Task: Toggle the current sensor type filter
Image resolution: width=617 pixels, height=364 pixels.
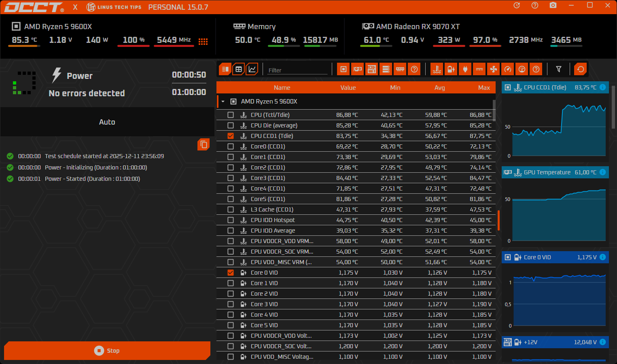Action: coord(479,69)
